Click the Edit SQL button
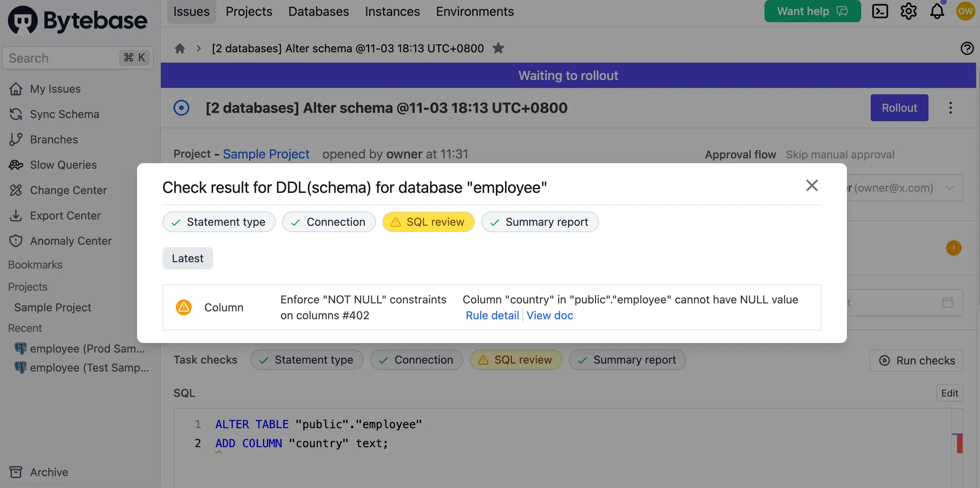Screen dimensions: 980x488 point(949,393)
